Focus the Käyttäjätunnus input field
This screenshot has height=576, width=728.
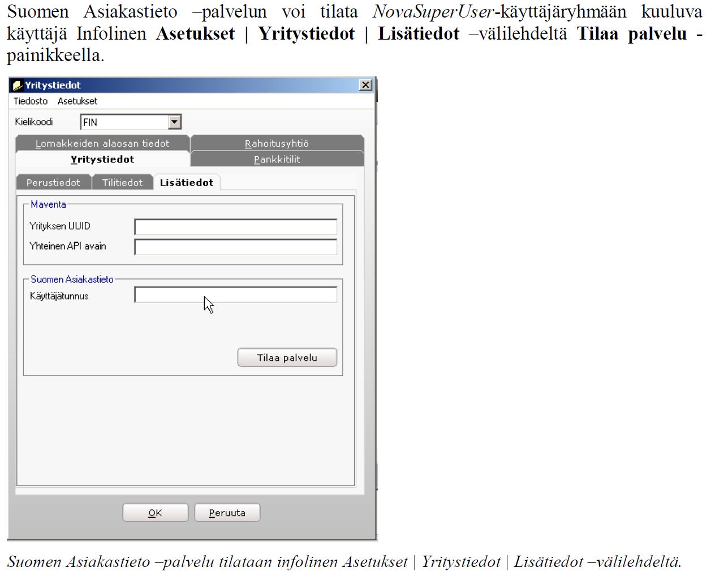pos(235,295)
